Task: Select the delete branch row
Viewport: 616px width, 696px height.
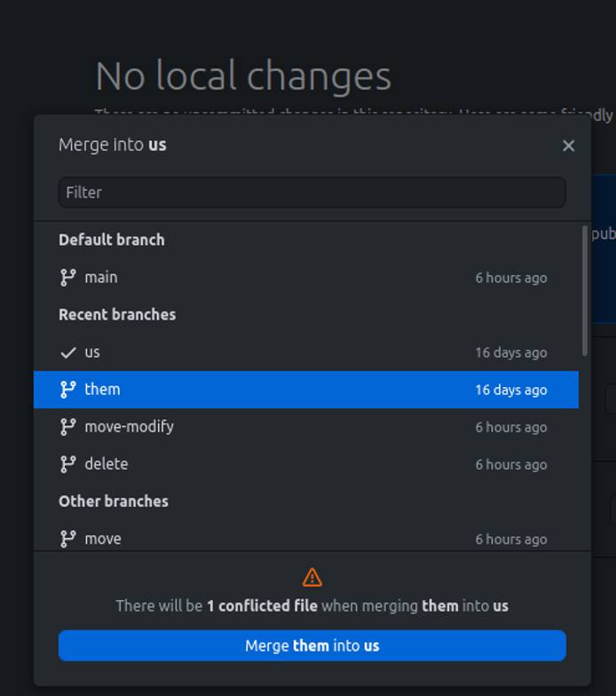Action: click(302, 464)
